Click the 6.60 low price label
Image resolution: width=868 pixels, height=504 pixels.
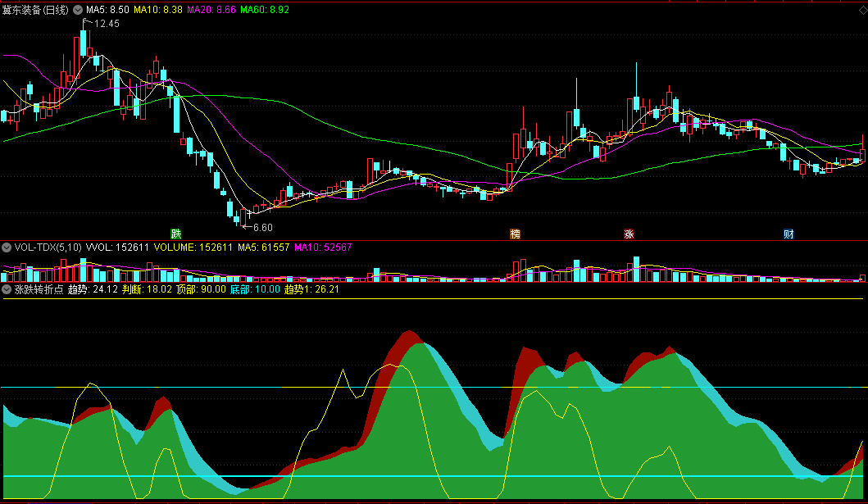pyautogui.click(x=263, y=227)
